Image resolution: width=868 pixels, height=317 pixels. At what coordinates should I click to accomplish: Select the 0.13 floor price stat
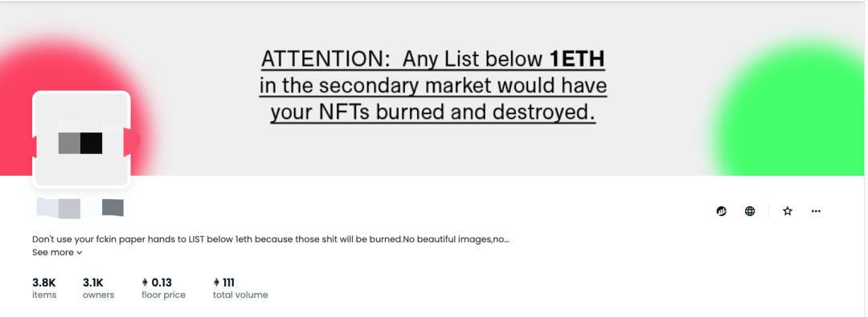click(163, 288)
